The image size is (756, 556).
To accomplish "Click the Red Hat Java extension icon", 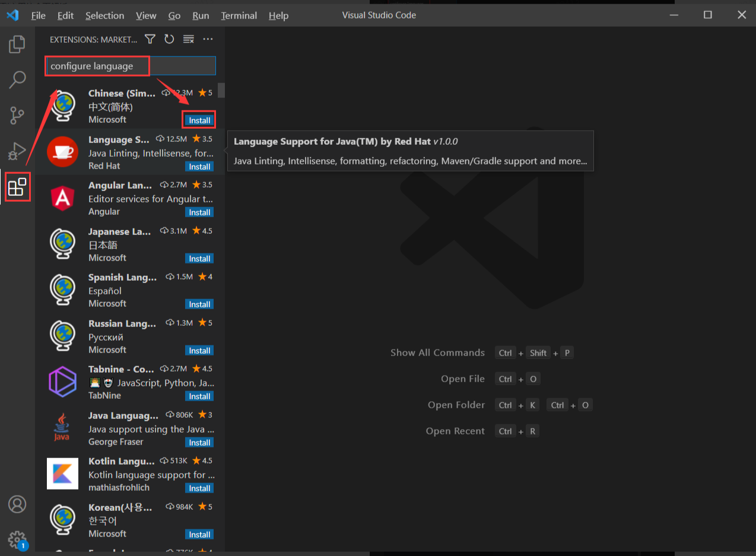I will point(62,152).
